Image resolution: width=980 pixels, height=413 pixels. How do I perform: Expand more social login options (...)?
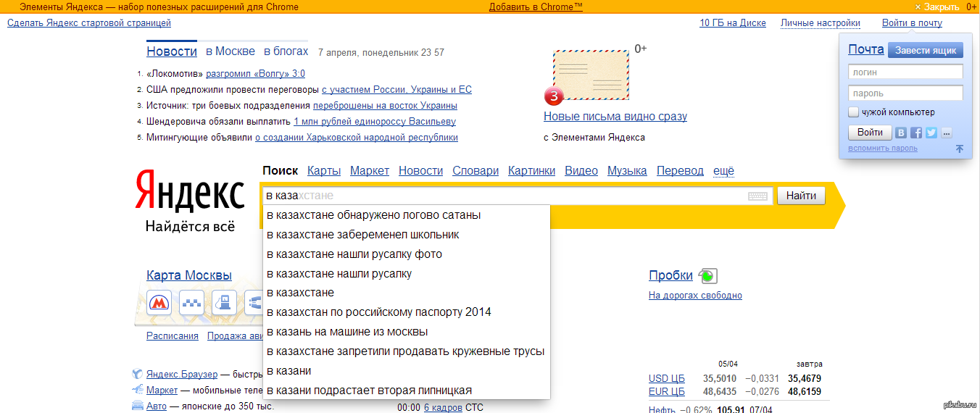pyautogui.click(x=946, y=133)
